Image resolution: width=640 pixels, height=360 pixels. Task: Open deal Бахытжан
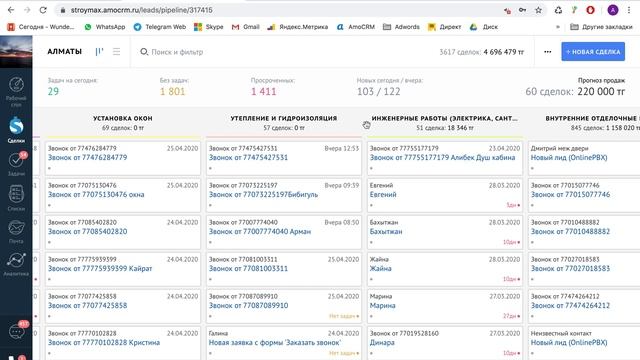click(386, 231)
